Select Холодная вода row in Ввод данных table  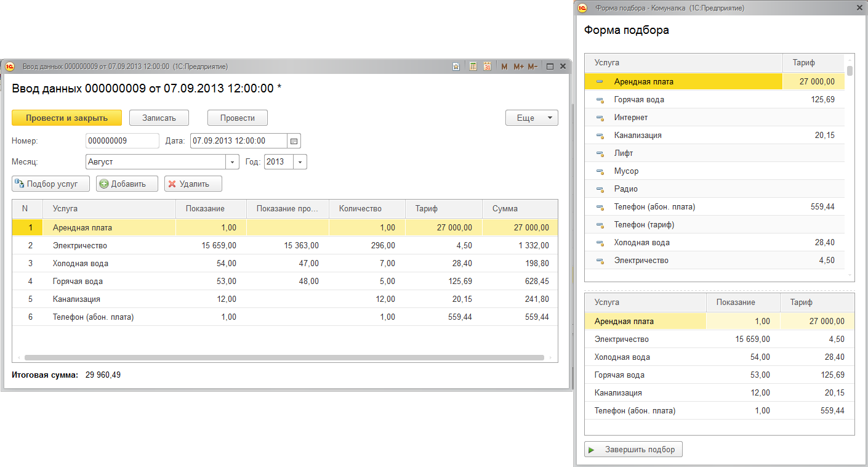(285, 264)
